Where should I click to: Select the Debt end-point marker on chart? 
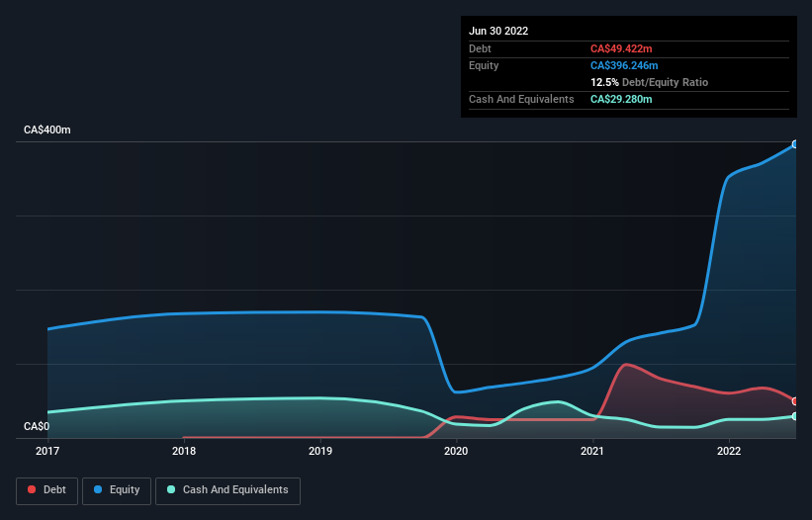coord(795,401)
